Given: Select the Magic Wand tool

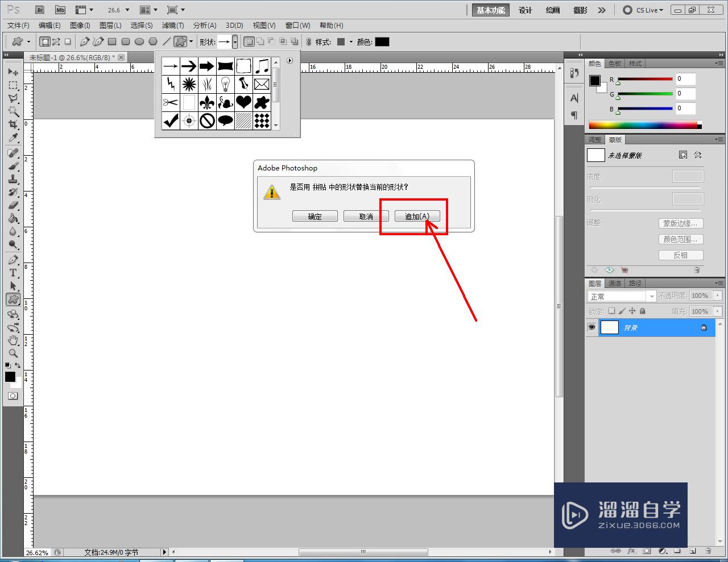Looking at the screenshot, I should coord(13,111).
